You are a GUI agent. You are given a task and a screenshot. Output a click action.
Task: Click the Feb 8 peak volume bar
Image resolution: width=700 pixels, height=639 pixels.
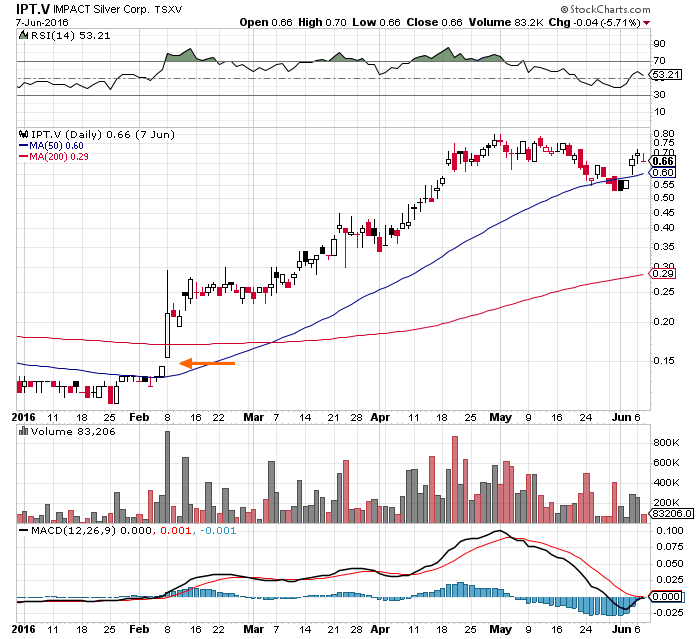click(167, 477)
